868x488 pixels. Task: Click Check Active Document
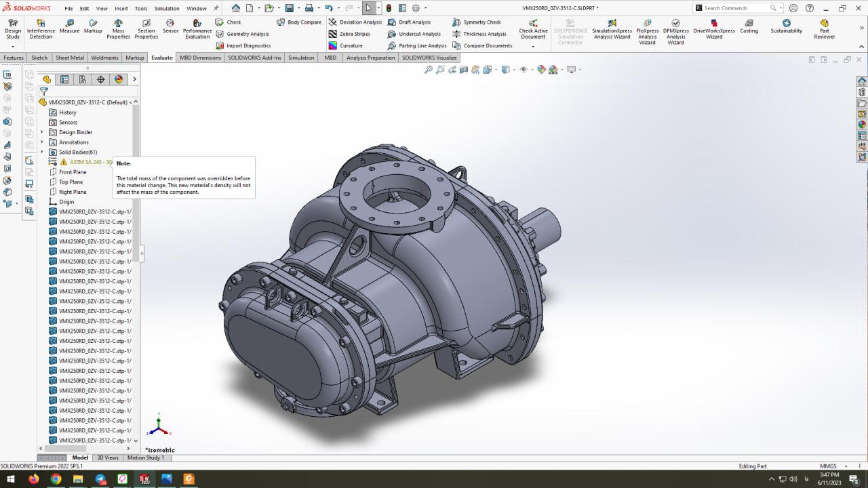point(533,29)
